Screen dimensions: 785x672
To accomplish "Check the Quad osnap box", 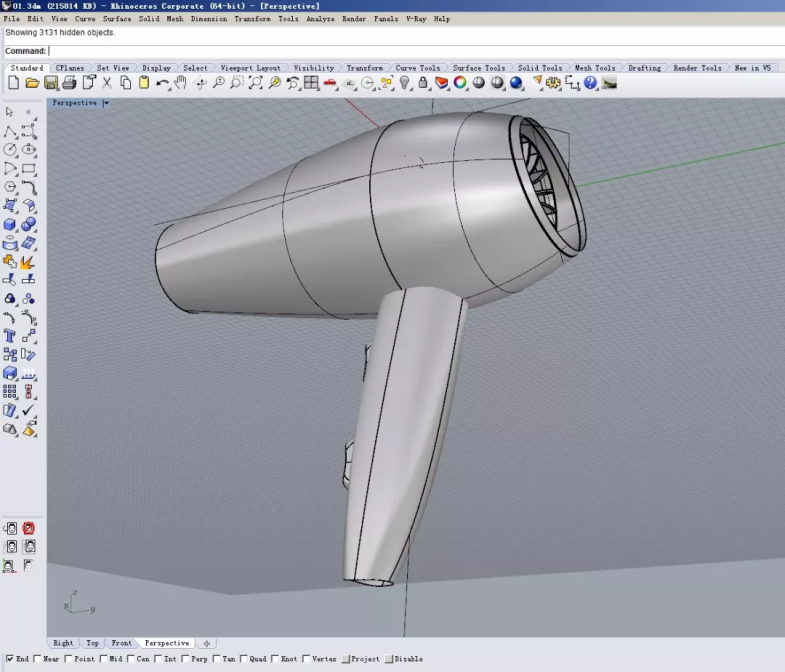I will (x=243, y=659).
